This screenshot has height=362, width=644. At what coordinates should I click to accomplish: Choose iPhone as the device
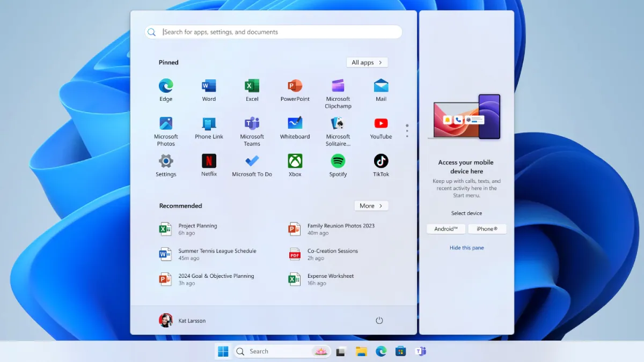487,229
